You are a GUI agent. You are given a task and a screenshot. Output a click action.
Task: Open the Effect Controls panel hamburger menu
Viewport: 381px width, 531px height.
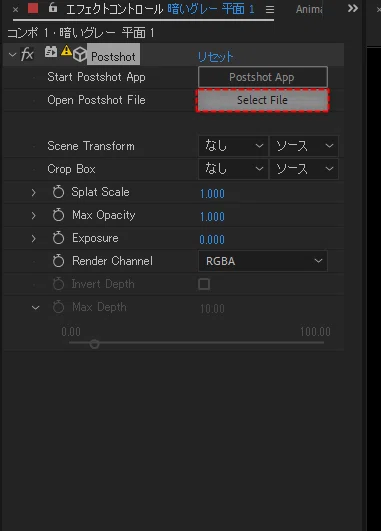(x=270, y=9)
